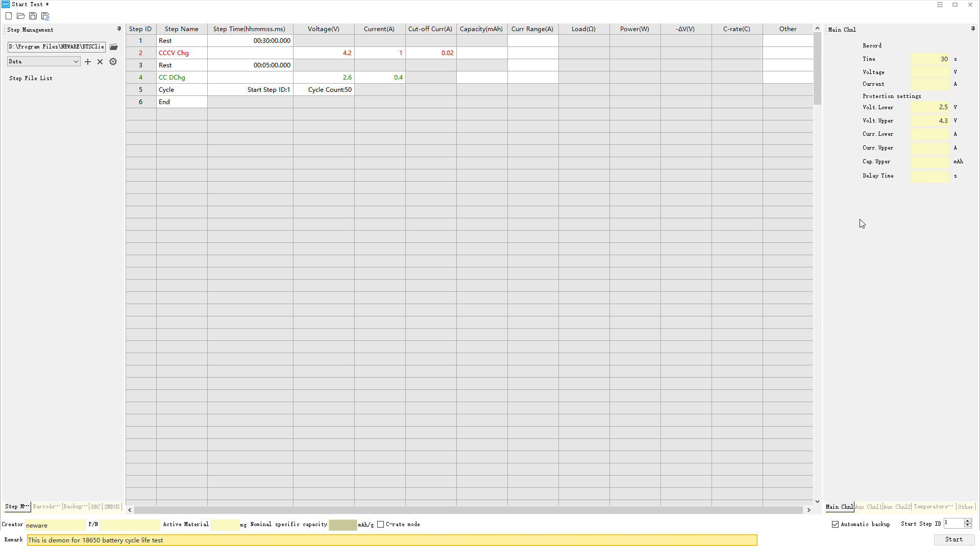Browse for step file directory folder icon
The image size is (980, 546).
point(114,47)
